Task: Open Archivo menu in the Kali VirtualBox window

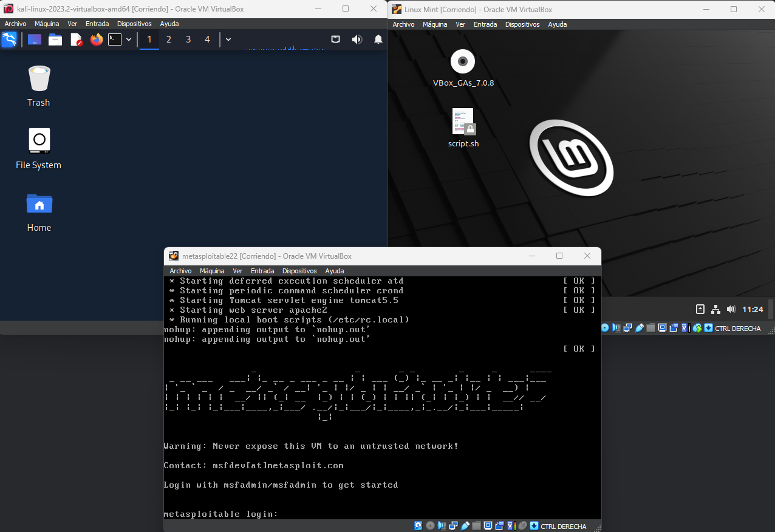Action: pos(15,24)
